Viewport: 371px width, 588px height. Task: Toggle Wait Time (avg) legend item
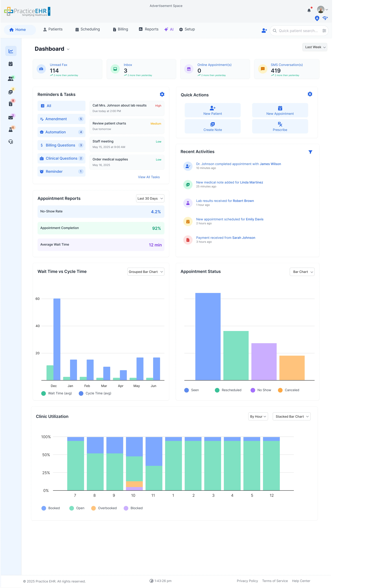pyautogui.click(x=57, y=393)
